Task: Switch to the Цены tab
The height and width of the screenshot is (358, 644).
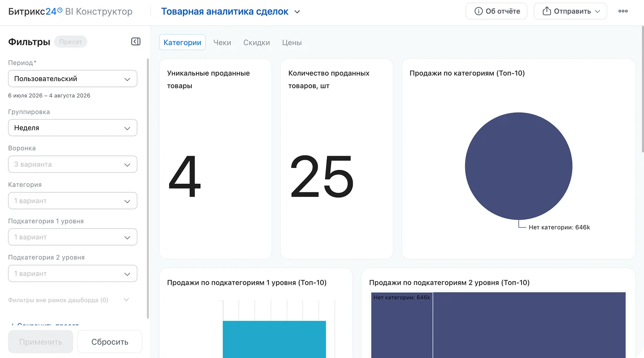Action: pos(292,43)
